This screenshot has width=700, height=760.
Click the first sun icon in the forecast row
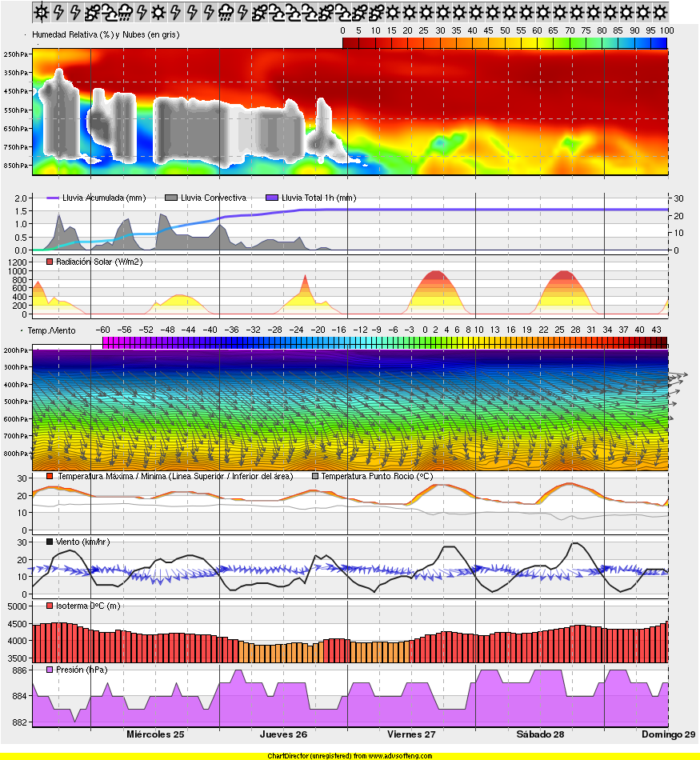42,13
